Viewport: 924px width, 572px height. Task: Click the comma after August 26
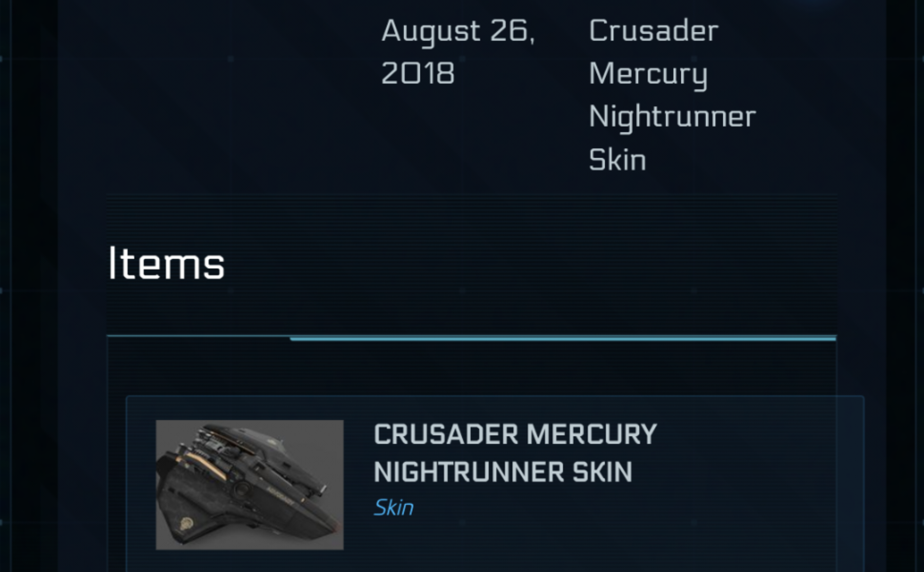pyautogui.click(x=532, y=41)
